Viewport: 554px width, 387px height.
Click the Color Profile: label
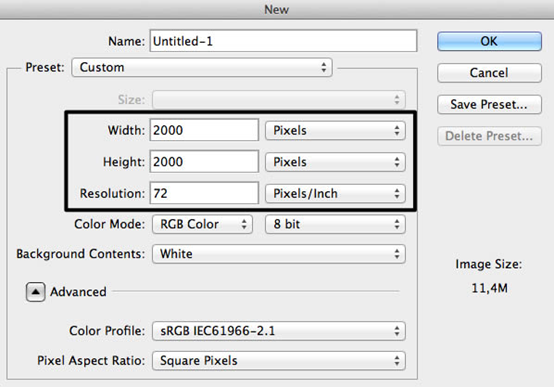[x=107, y=331]
